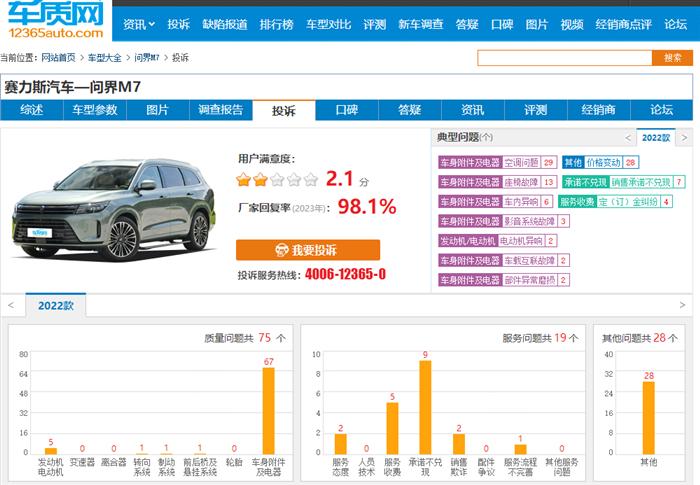
Task: Open the 销售承诺不兑现 7 tag
Action: [623, 182]
